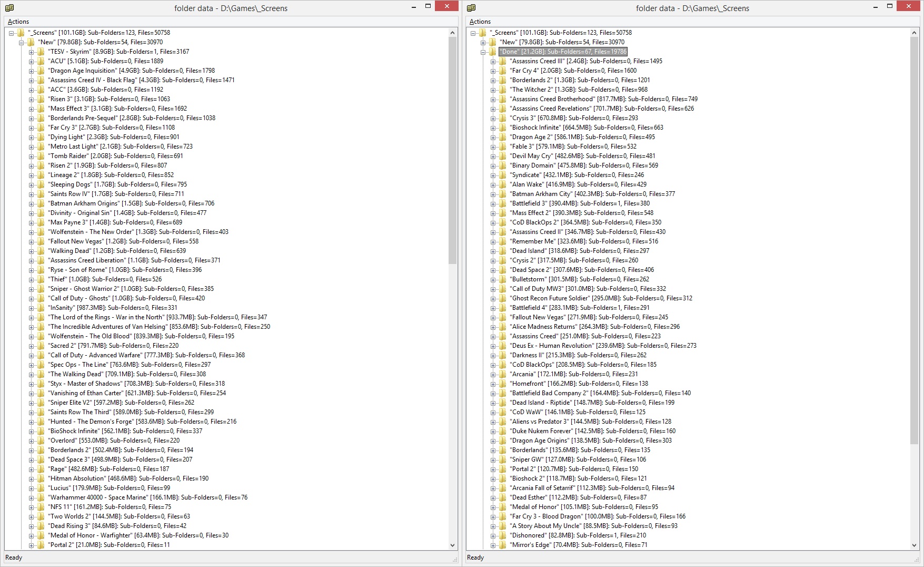Select the Deus Ex - Human Revolution entry
This screenshot has height=567, width=924.
point(603,346)
